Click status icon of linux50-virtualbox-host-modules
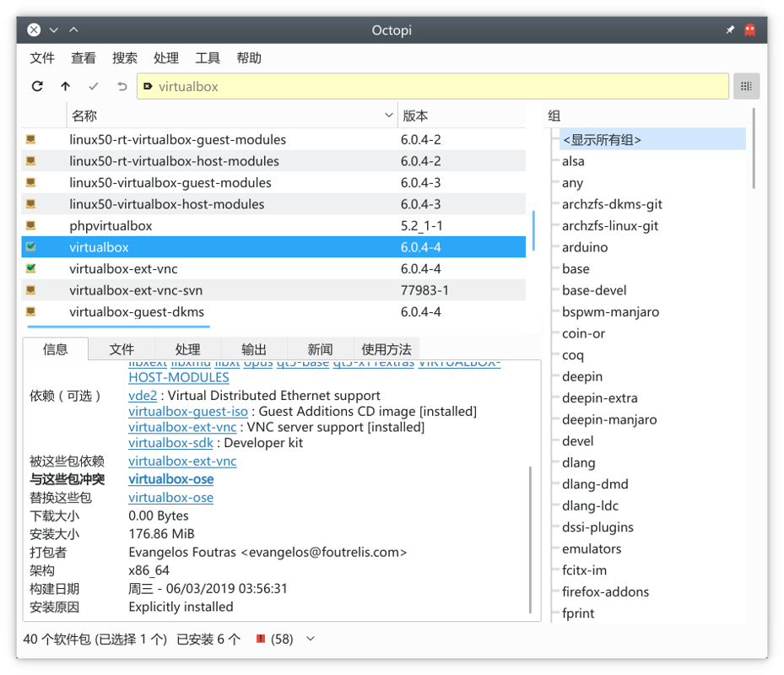Screen dimensions: 784x675 (x=31, y=203)
